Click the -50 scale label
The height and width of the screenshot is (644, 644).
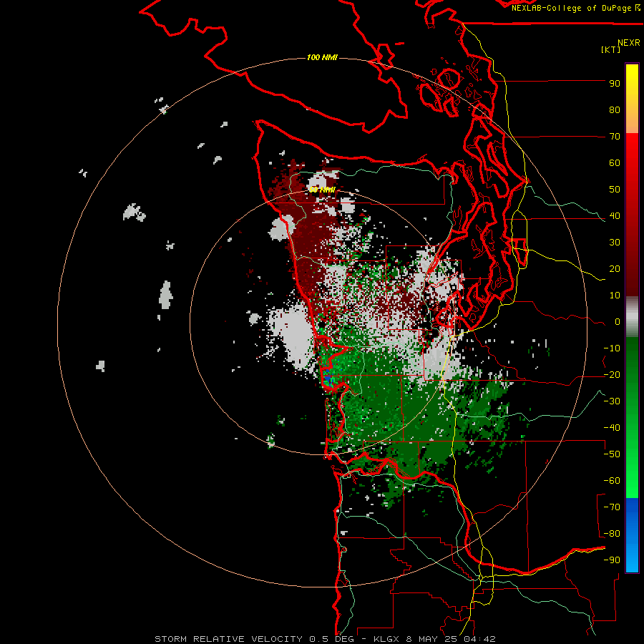click(x=612, y=454)
